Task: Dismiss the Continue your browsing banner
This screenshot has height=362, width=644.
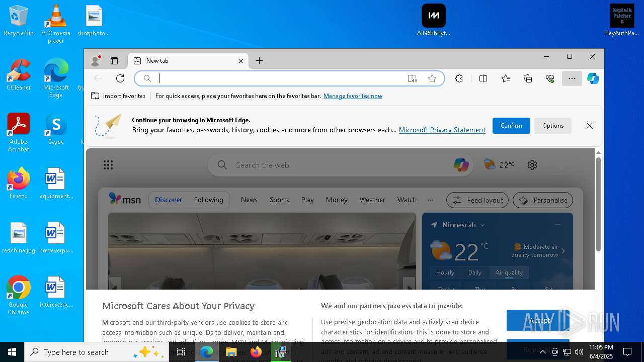Action: coord(590,126)
